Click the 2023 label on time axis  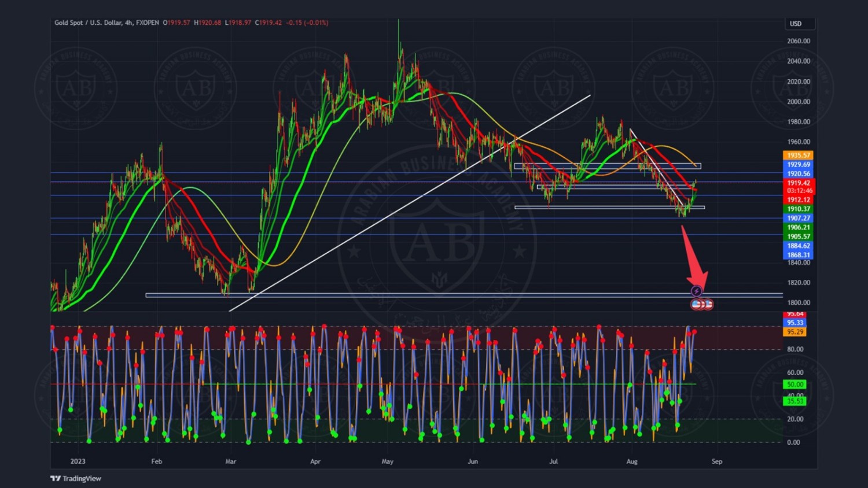tap(78, 461)
